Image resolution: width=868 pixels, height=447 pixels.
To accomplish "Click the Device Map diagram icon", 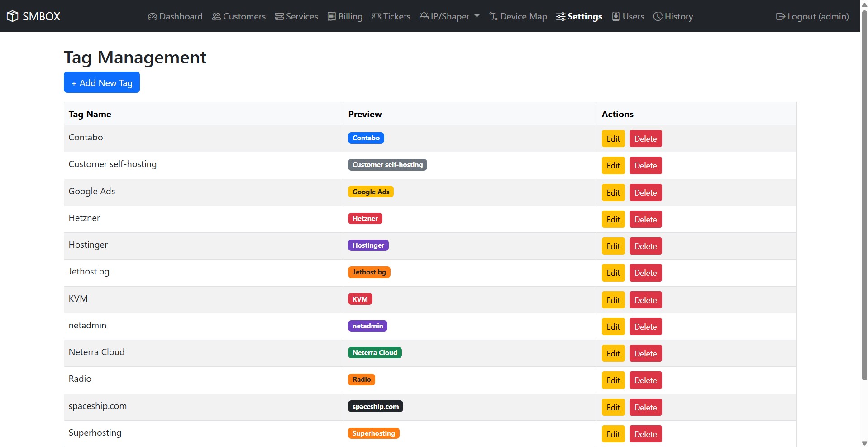I will [493, 16].
